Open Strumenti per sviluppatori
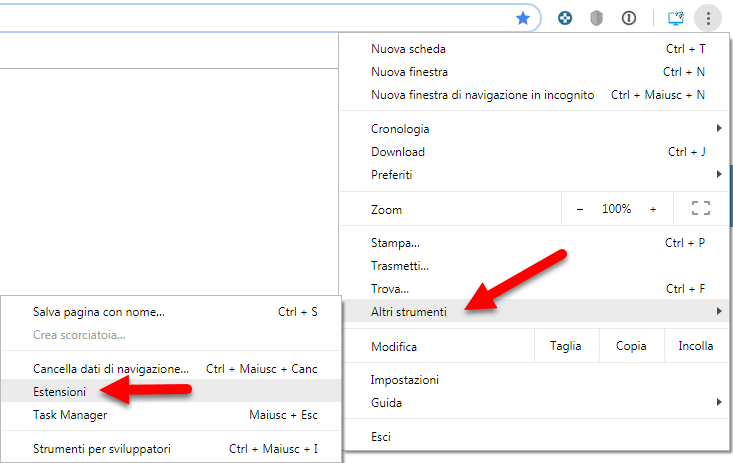The width and height of the screenshot is (733, 463). 171,449
